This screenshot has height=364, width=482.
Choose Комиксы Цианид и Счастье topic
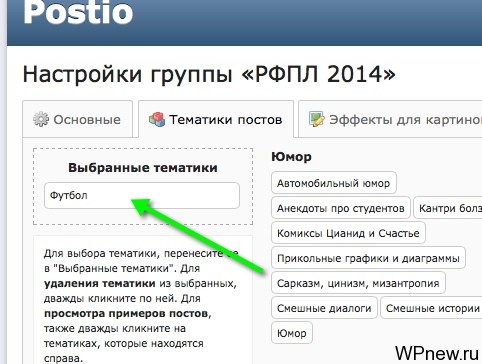(x=348, y=233)
